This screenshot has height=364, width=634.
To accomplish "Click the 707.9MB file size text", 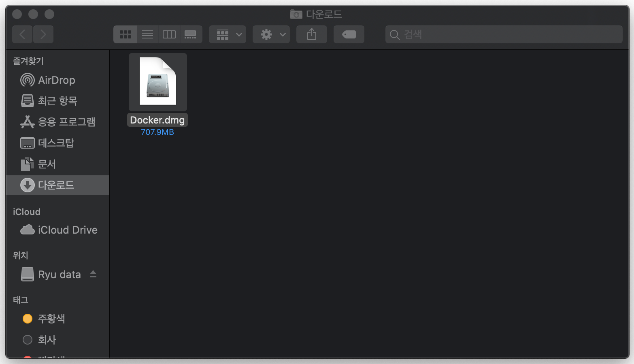I will point(157,132).
